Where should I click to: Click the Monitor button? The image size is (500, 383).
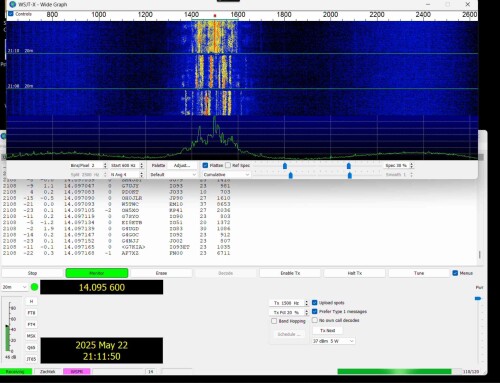point(97,273)
